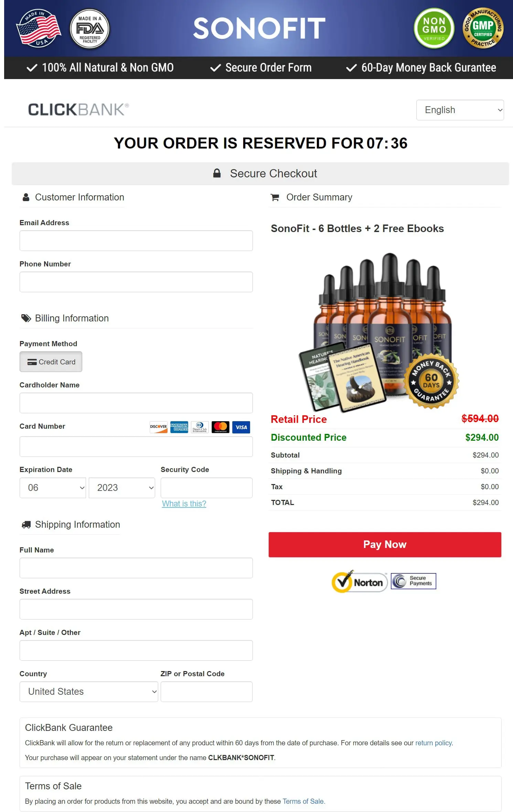This screenshot has height=812, width=513.
Task: Click the GMP certified gold badge
Action: (x=483, y=28)
